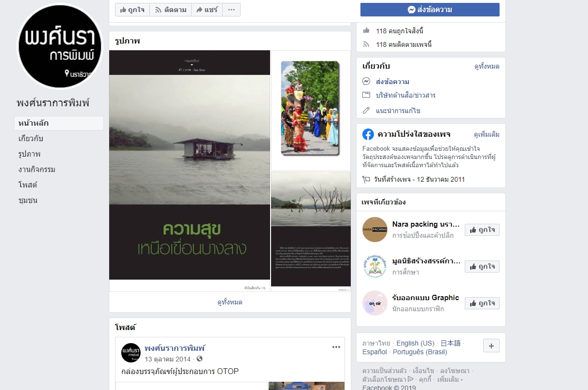Toggle the ติดตาม (Follow) page button

point(171,10)
